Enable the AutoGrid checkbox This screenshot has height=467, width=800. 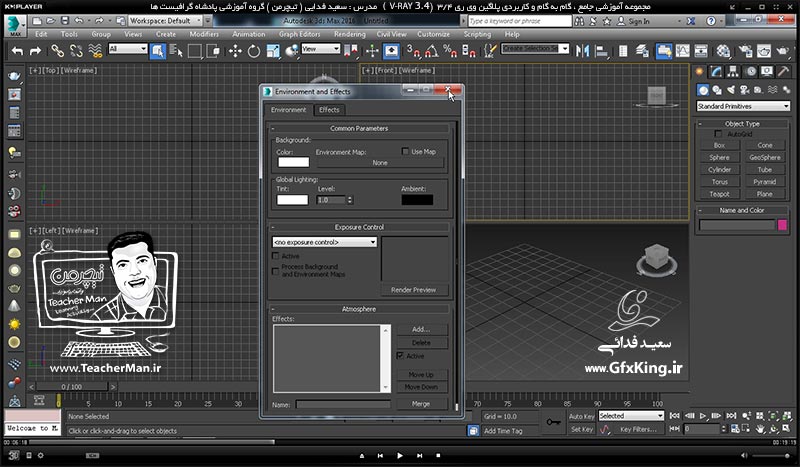point(718,134)
